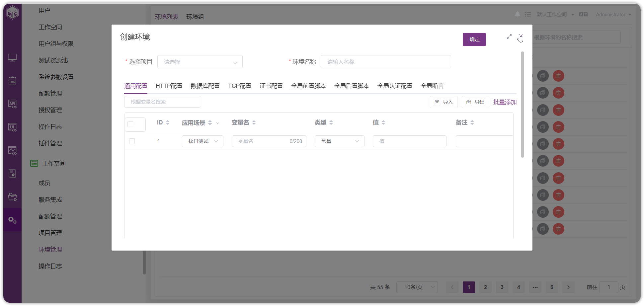Open the 10条/页 page size dropdown
The image size is (644, 306).
point(417,287)
